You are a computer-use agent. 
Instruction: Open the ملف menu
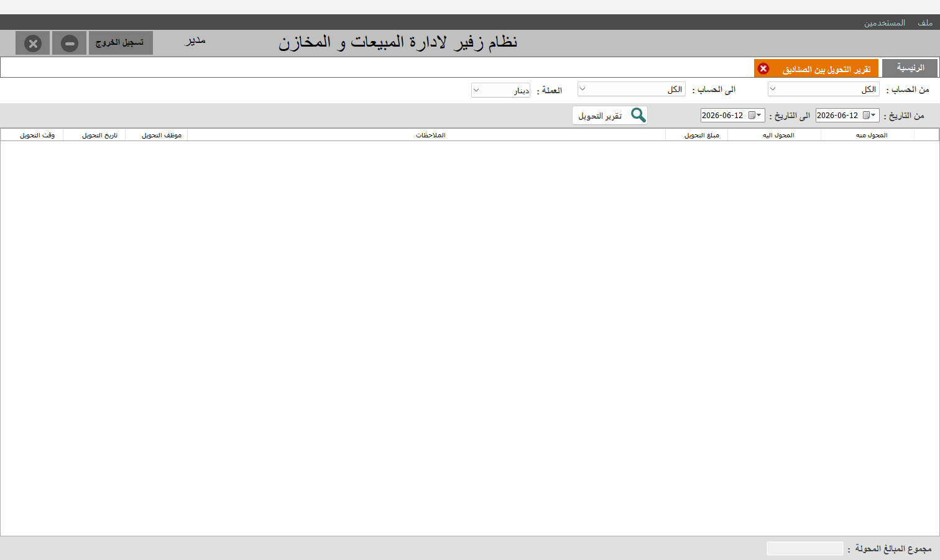(925, 22)
